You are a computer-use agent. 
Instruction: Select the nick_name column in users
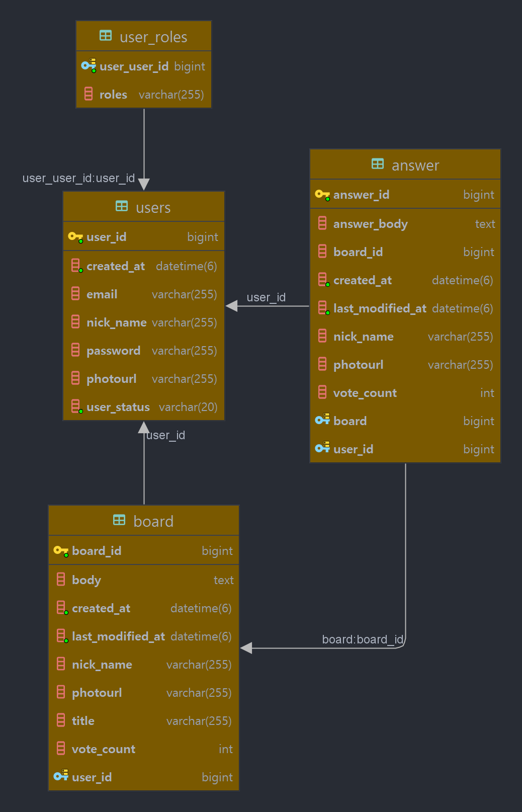click(x=117, y=322)
